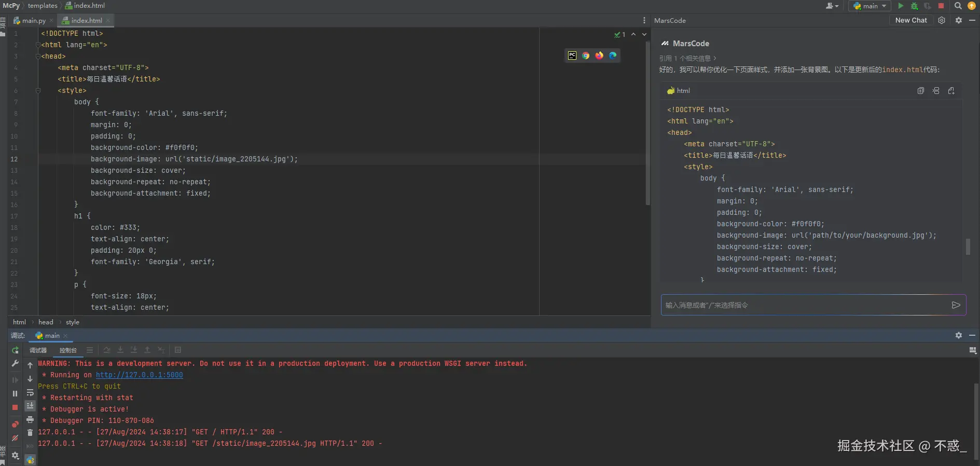Mute all breakpoints in debugger

point(15,438)
